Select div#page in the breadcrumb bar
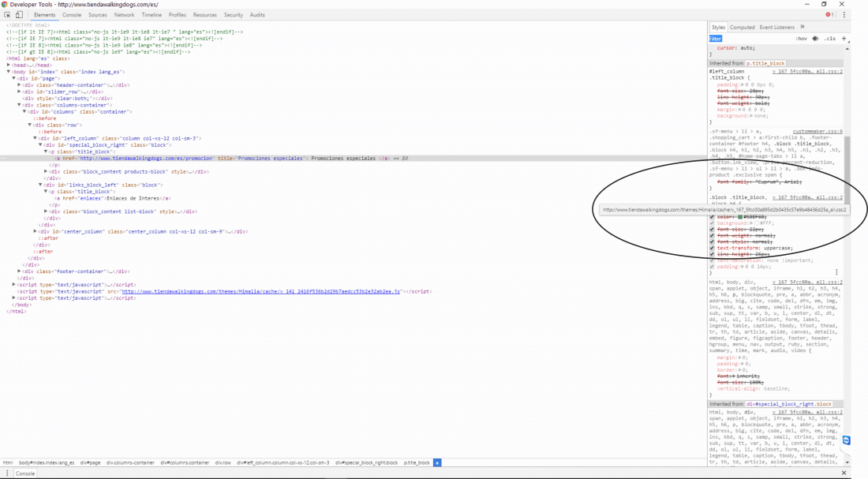Viewport: 868px width, 479px height. tap(90, 462)
